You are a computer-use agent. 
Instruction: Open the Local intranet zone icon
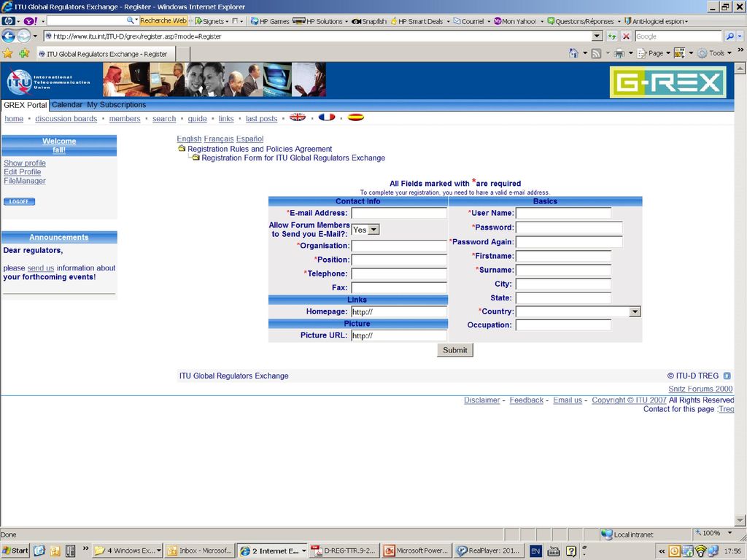[606, 534]
